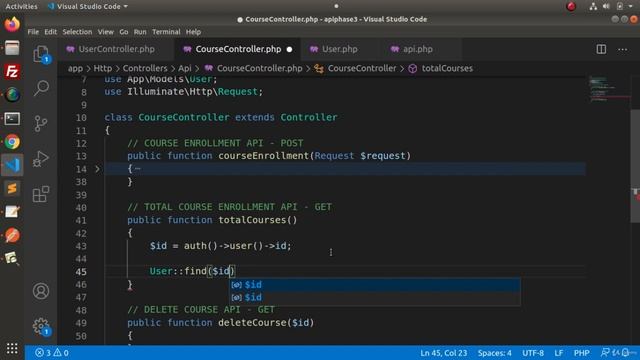This screenshot has height=360, width=640.
Task: Open Visual Studio Code app menu dropdown
Action: tap(88, 7)
